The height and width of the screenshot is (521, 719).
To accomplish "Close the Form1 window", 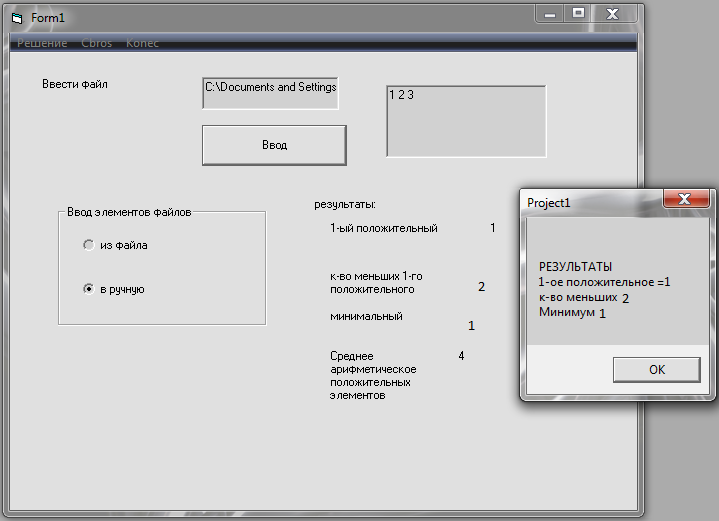I will click(x=613, y=14).
